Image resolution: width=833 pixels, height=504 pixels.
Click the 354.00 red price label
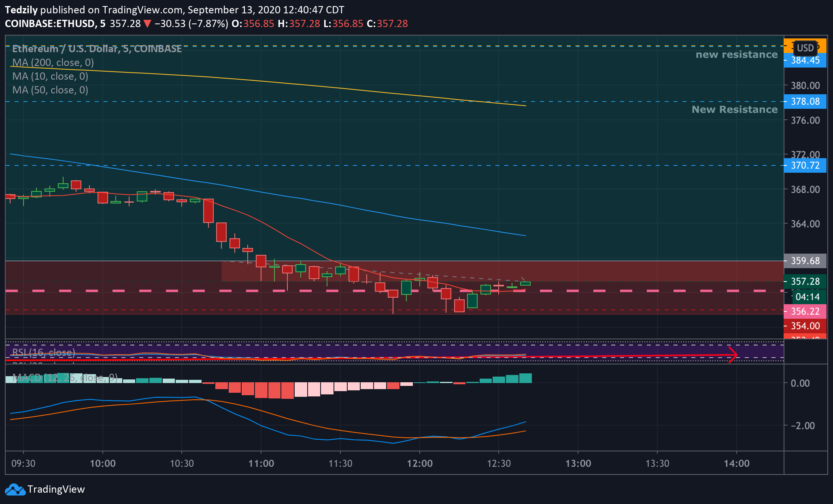(x=805, y=326)
